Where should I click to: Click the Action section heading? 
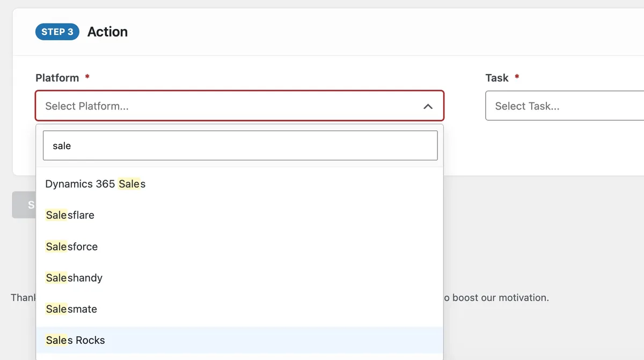tap(107, 32)
